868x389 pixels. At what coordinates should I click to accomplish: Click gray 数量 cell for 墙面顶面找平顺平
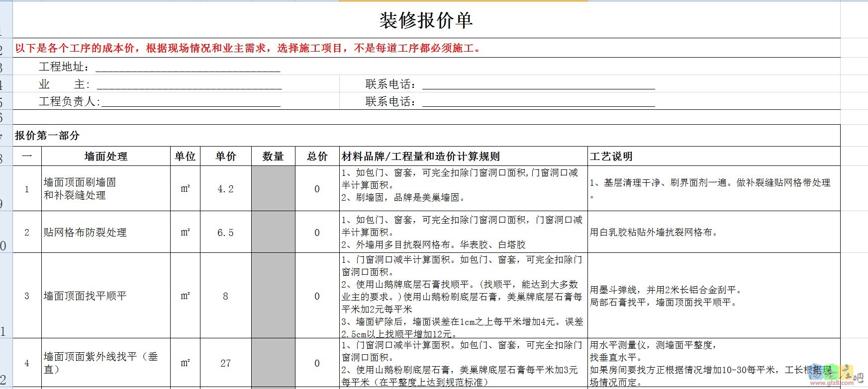[273, 296]
